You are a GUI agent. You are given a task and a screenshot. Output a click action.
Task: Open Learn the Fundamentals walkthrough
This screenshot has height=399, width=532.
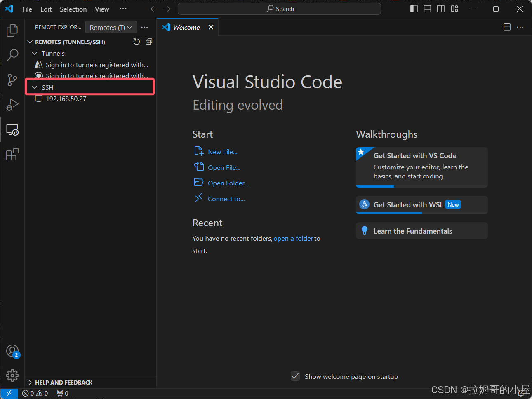(421, 231)
